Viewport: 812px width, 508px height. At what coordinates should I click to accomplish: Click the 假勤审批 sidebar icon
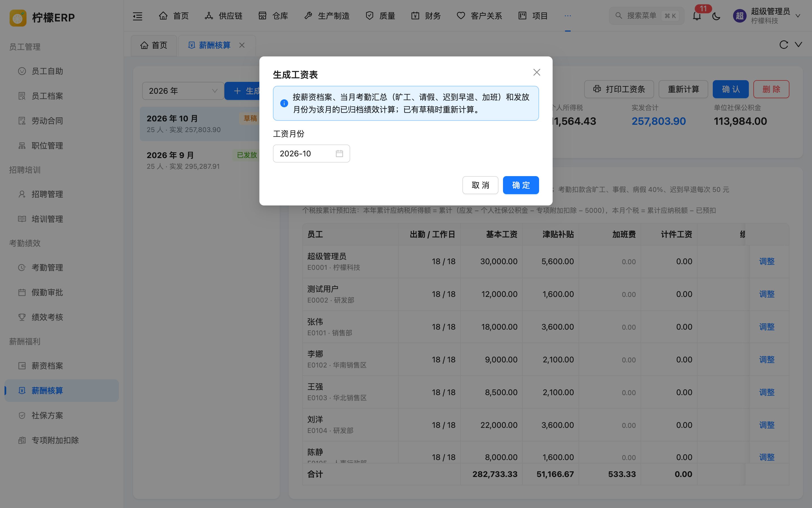click(22, 292)
